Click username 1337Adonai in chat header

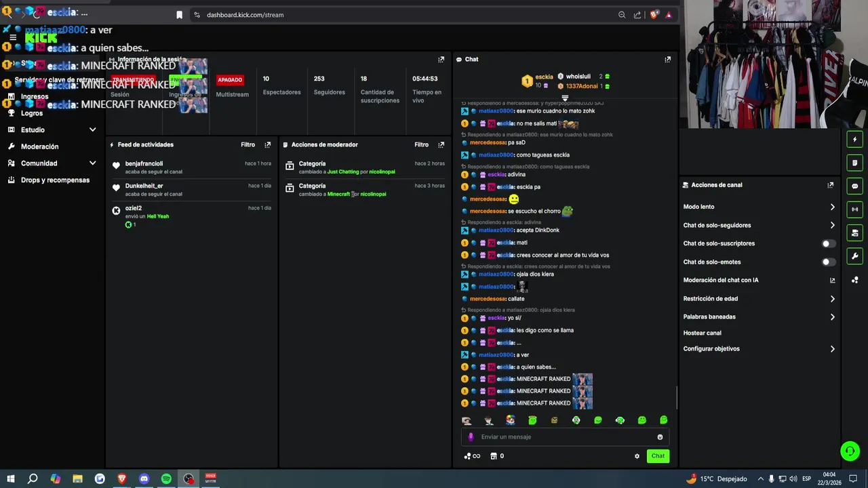(x=582, y=86)
